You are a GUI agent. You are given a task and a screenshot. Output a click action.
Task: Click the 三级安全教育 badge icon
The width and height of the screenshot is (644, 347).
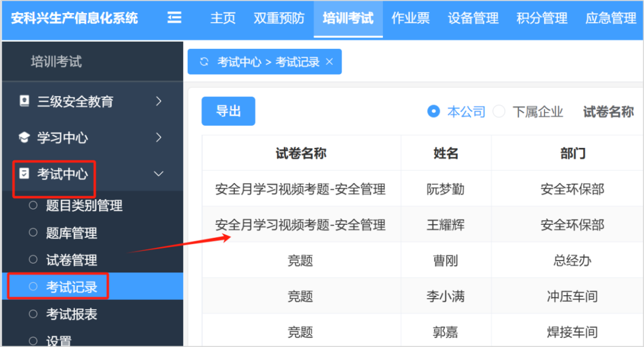(x=24, y=101)
